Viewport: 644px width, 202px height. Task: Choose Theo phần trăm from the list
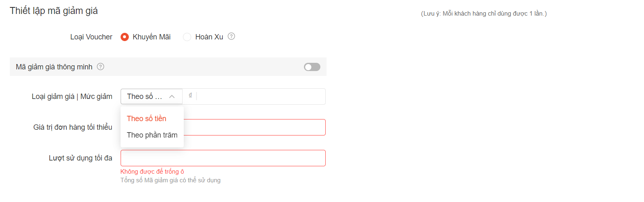point(152,135)
